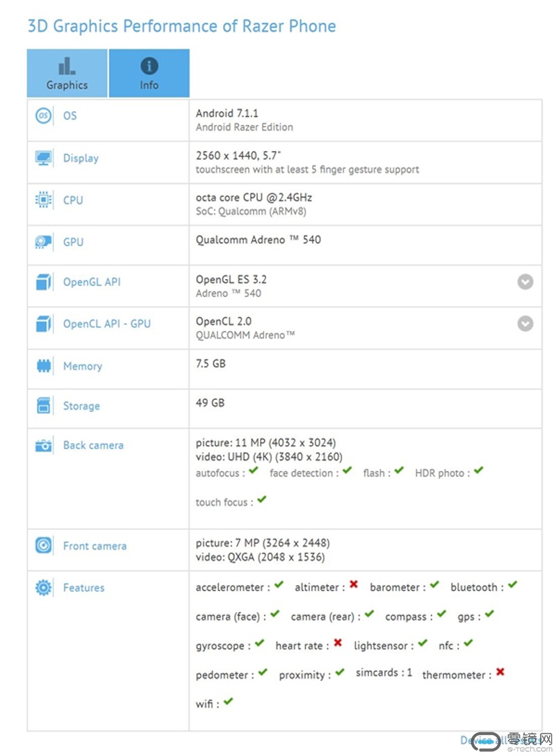The height and width of the screenshot is (756, 556).
Task: Click the OpenCL API - GPU label
Action: click(106, 323)
